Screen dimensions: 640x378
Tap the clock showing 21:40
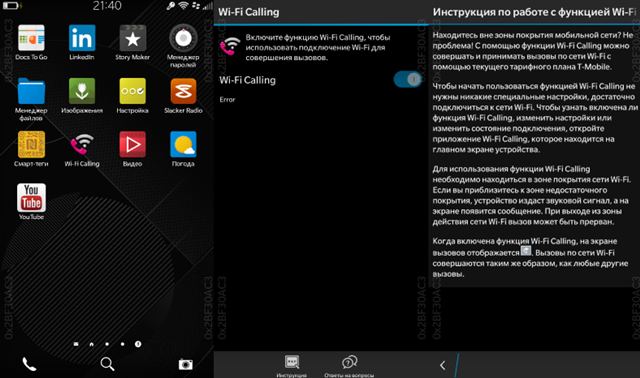tap(107, 6)
